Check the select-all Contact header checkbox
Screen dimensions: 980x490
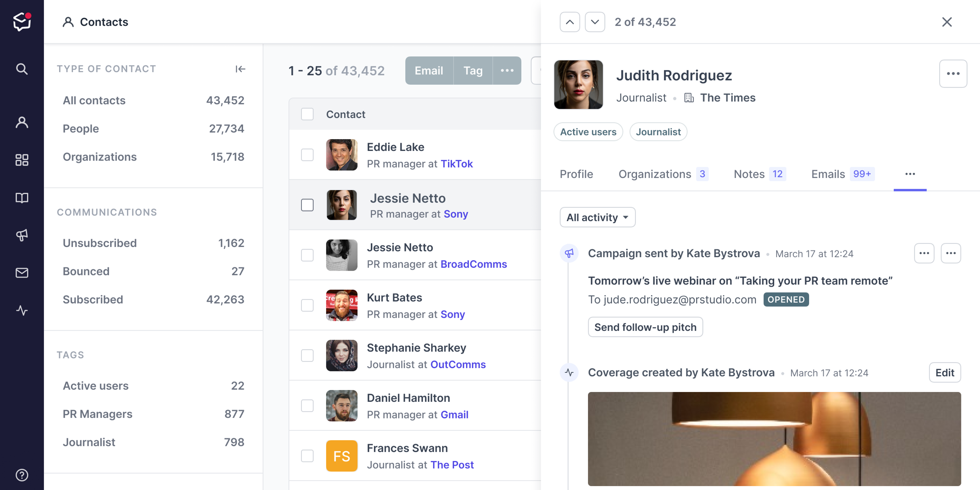(x=307, y=114)
